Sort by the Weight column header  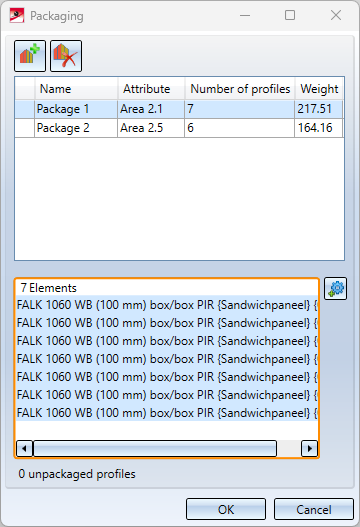319,89
